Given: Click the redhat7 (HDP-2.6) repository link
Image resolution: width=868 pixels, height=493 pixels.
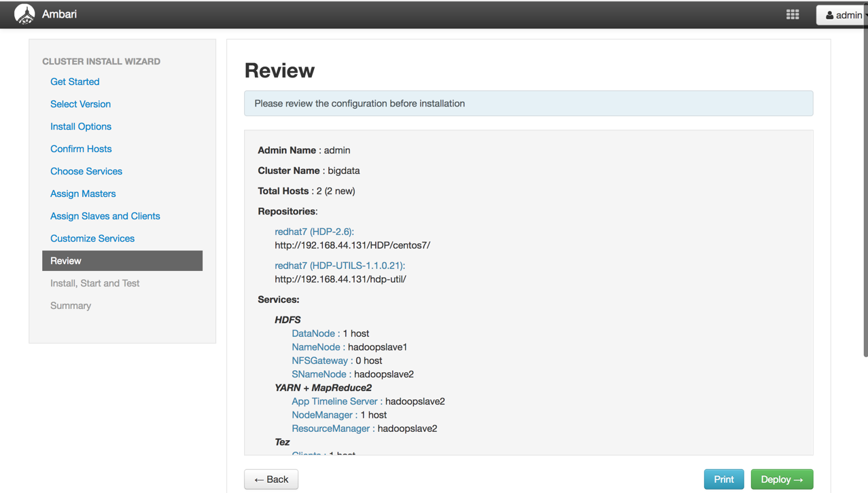Looking at the screenshot, I should point(314,232).
